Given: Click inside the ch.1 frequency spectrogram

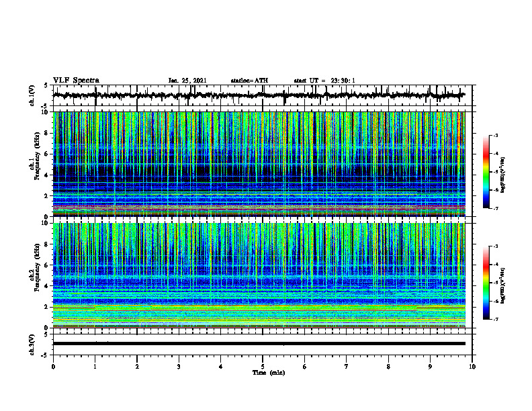Looking at the screenshot, I should (x=259, y=164).
